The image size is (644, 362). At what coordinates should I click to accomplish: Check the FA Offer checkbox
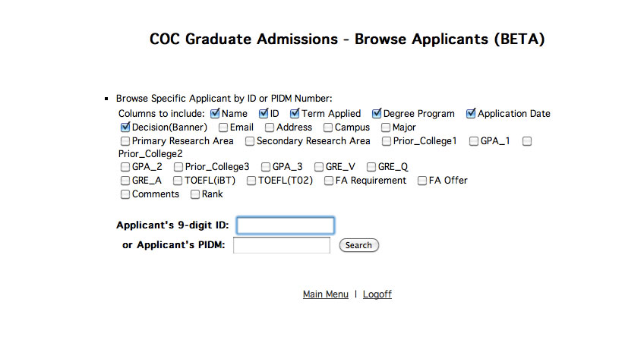click(422, 181)
